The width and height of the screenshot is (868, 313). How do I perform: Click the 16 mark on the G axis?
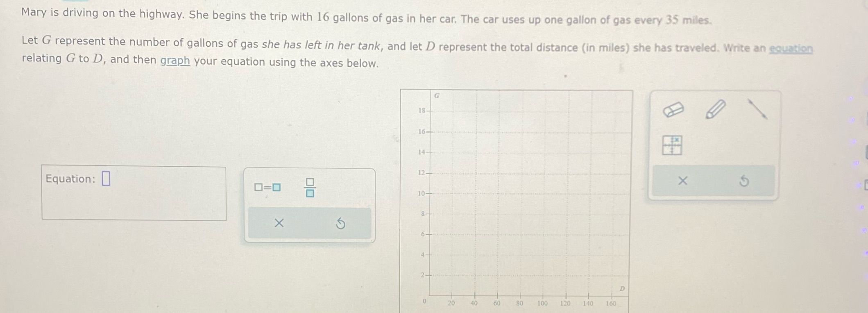tap(425, 132)
